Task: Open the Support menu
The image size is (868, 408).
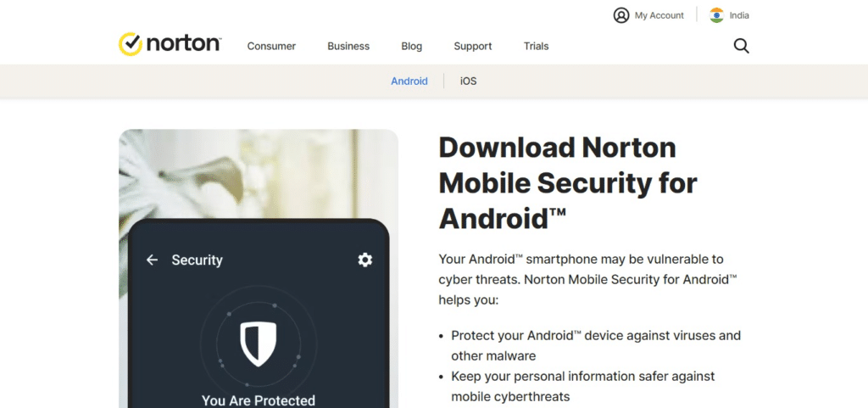Action: (x=472, y=46)
